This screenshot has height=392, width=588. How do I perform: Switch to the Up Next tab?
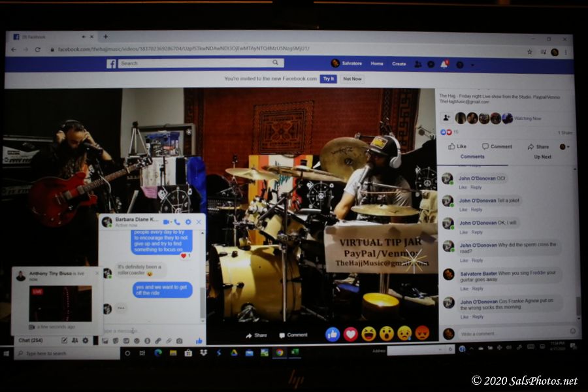pos(542,157)
